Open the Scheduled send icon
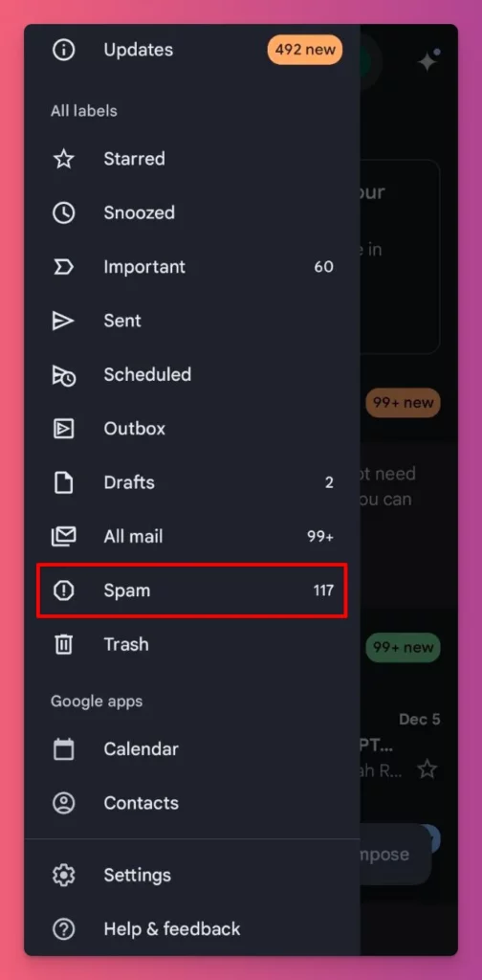 63,375
